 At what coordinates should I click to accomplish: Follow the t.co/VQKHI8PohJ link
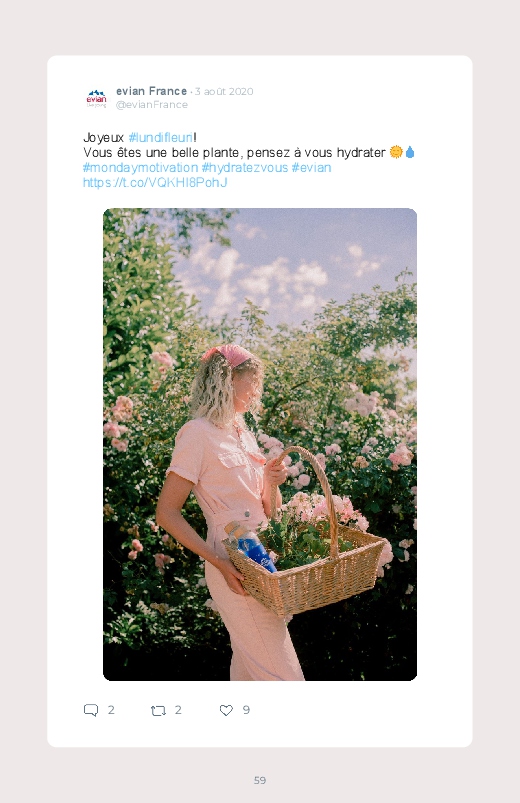click(155, 182)
